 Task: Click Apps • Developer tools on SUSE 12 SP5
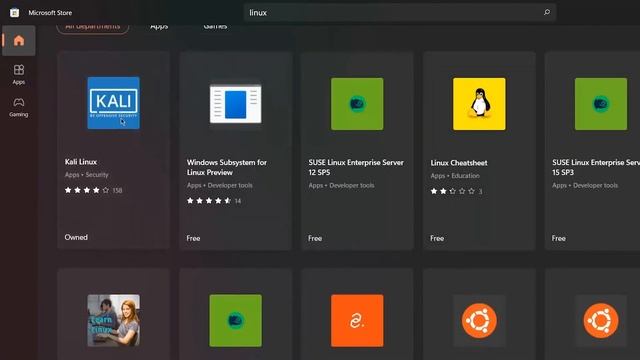coord(341,185)
